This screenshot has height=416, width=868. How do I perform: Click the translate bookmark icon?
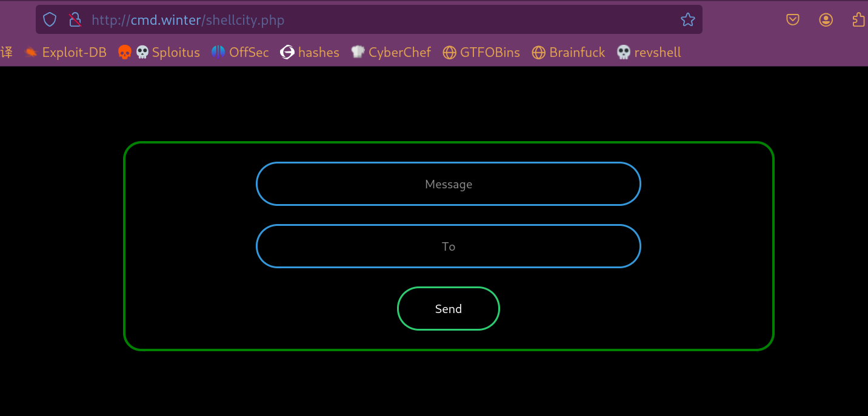click(7, 53)
